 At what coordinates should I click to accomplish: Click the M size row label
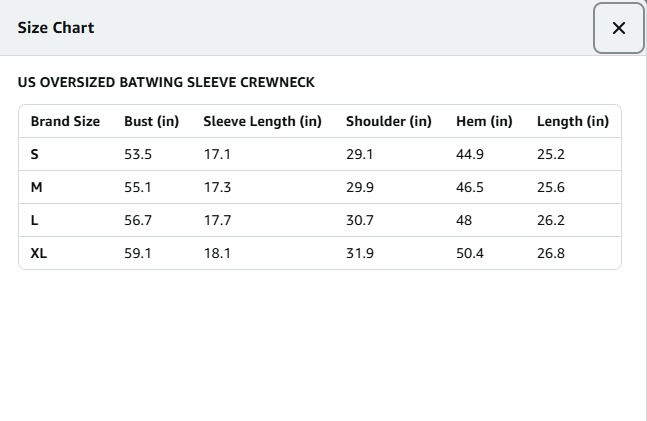(x=36, y=187)
